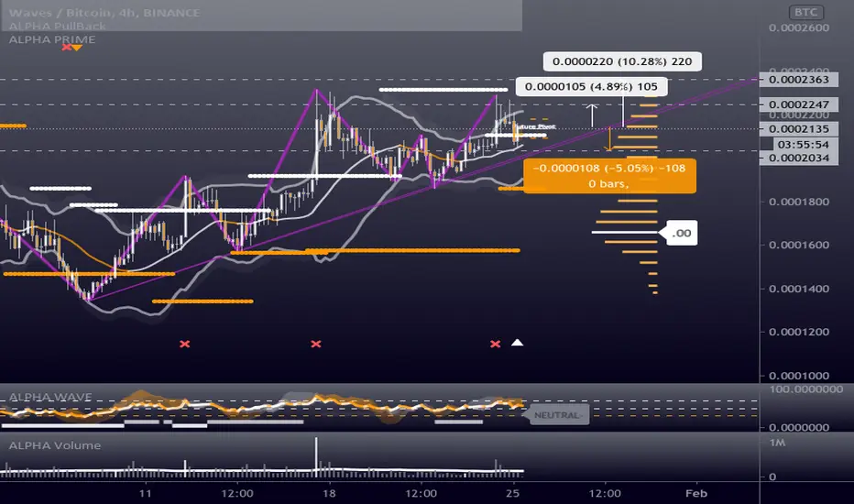The height and width of the screenshot is (504, 854).
Task: Click the 0.0001600 price axis value
Action: [798, 246]
